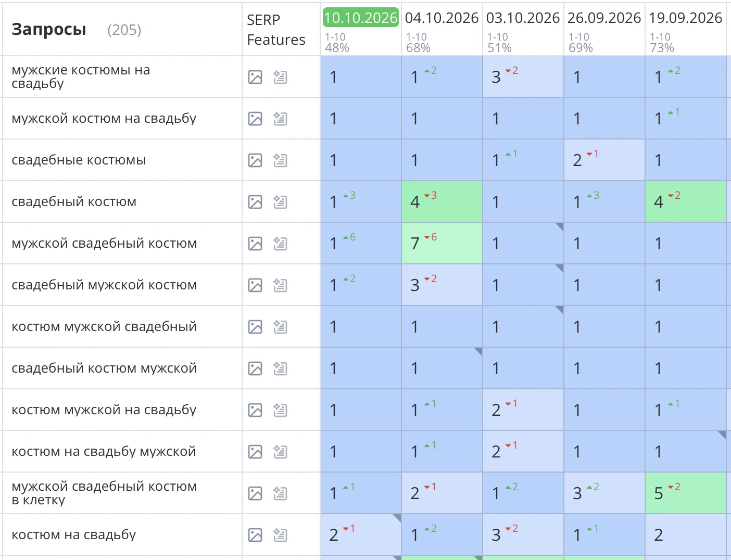The height and width of the screenshot is (560, 731).
Task: Click image SERP icon for костюм на свадьбу row
Action: (x=255, y=535)
